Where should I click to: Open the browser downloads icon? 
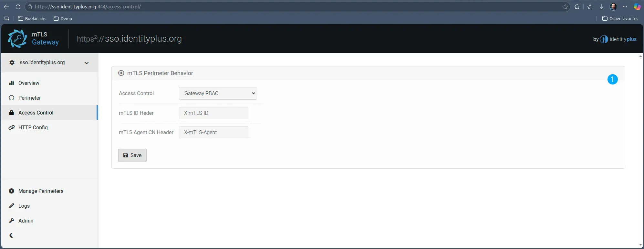tap(601, 7)
